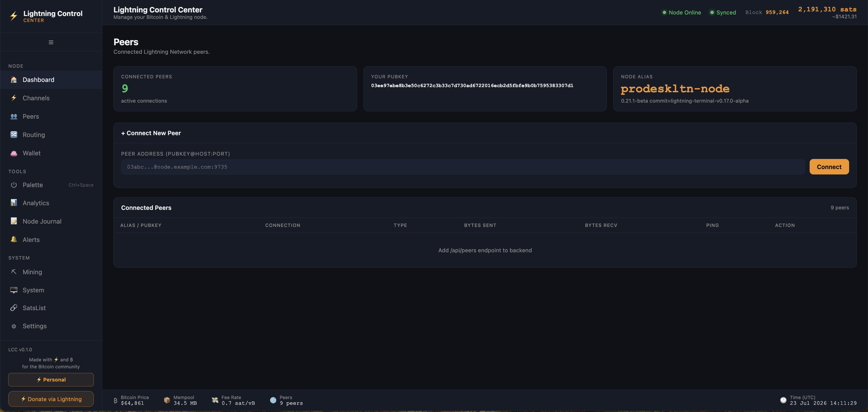Click the Settings gear icon
Screen dimensions: 868x412
[x=14, y=326]
